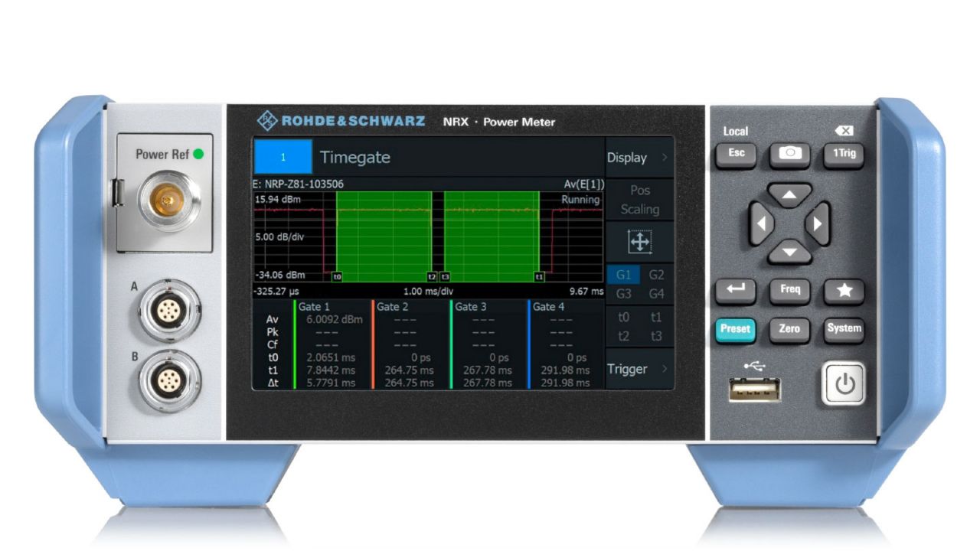Open the Display submenu

639,158
